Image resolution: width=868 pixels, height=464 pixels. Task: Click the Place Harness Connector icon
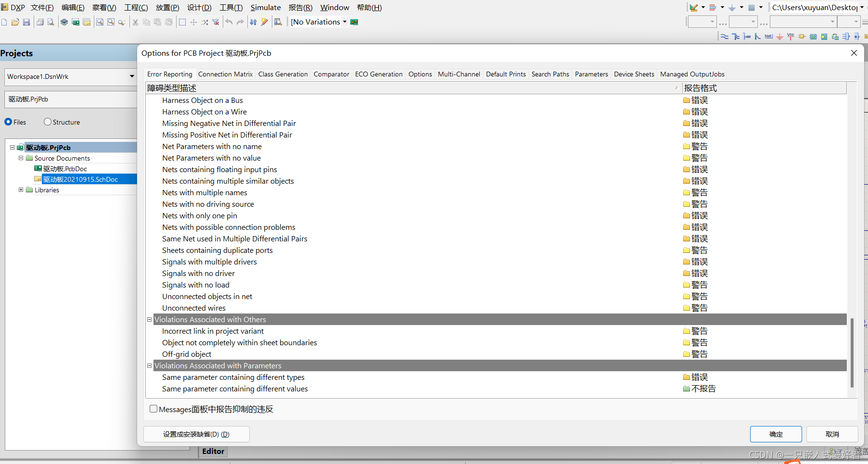click(846, 37)
